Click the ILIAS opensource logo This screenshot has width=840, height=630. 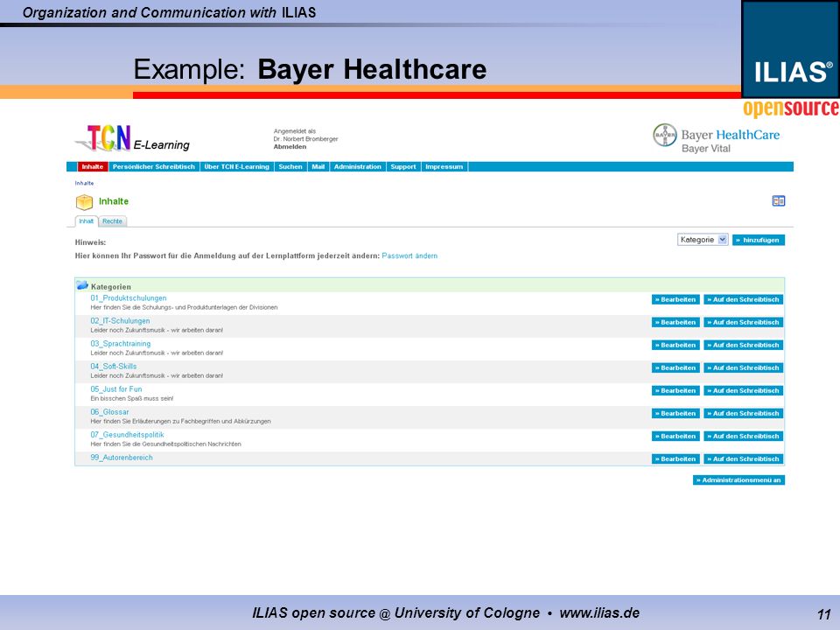791,59
